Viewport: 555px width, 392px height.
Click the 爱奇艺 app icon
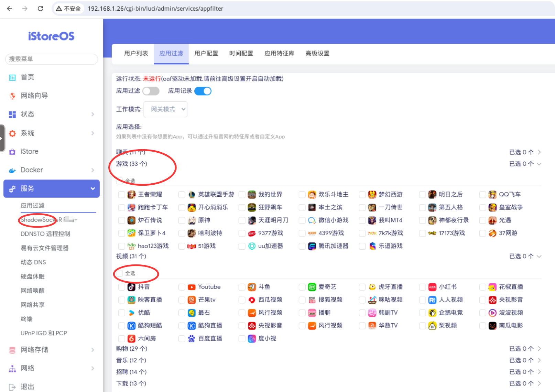312,286
